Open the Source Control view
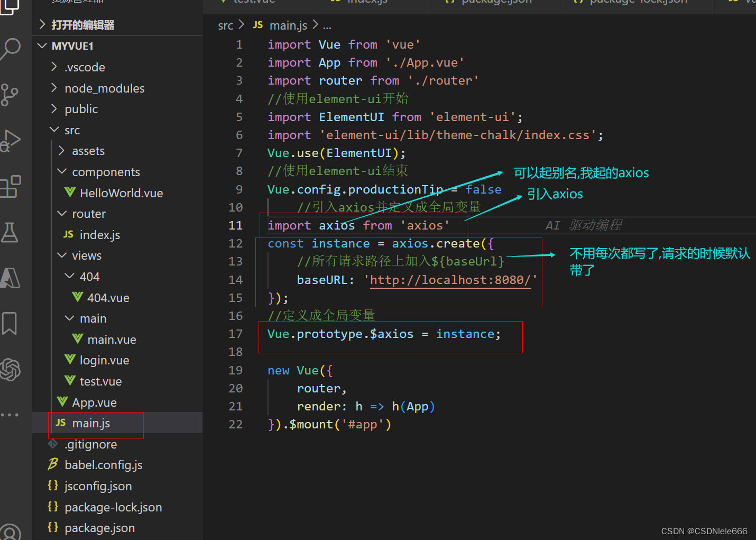This screenshot has width=756, height=540. coord(11,95)
